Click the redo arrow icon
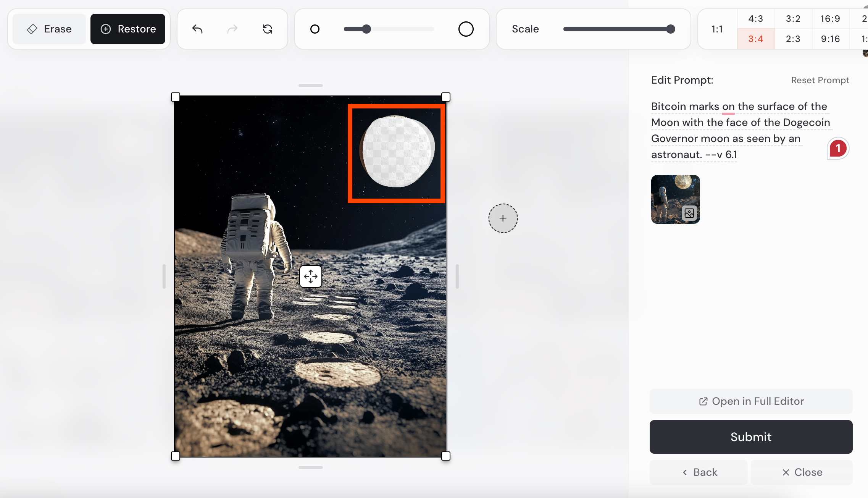The width and height of the screenshot is (868, 498). click(232, 29)
